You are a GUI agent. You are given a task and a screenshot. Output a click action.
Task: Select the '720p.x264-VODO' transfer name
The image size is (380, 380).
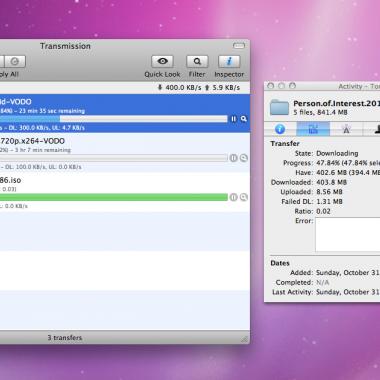[32, 141]
